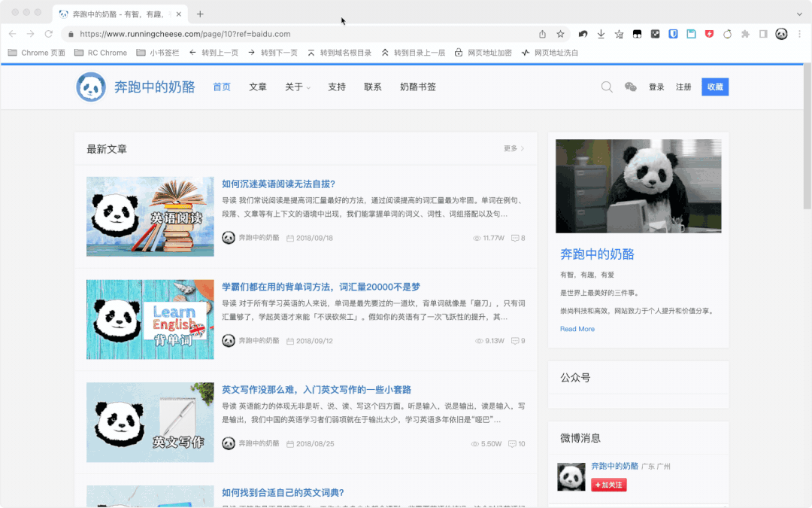Select the 首页 navigation item
The image size is (812, 508).
coord(222,87)
